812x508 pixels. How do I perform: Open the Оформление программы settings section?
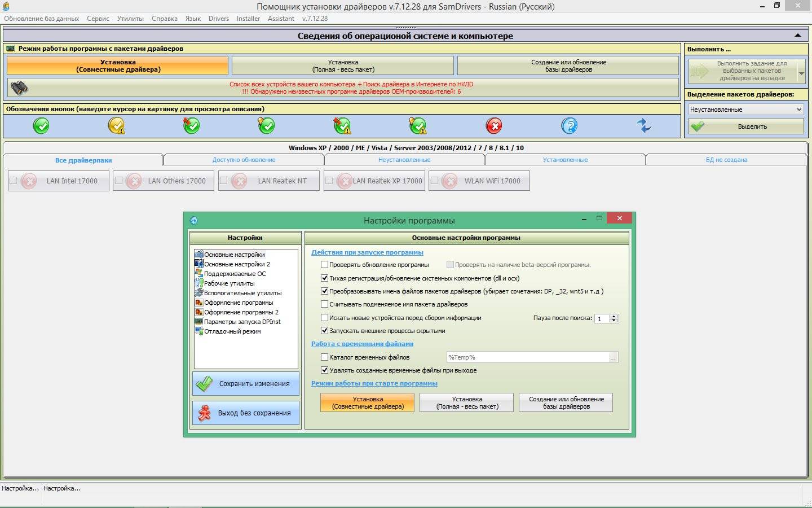[239, 303]
